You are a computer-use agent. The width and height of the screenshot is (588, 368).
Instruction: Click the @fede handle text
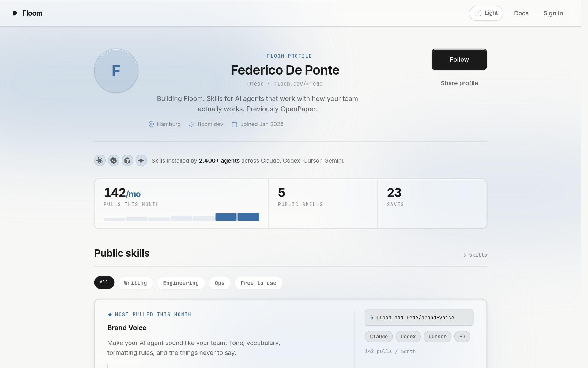(255, 84)
